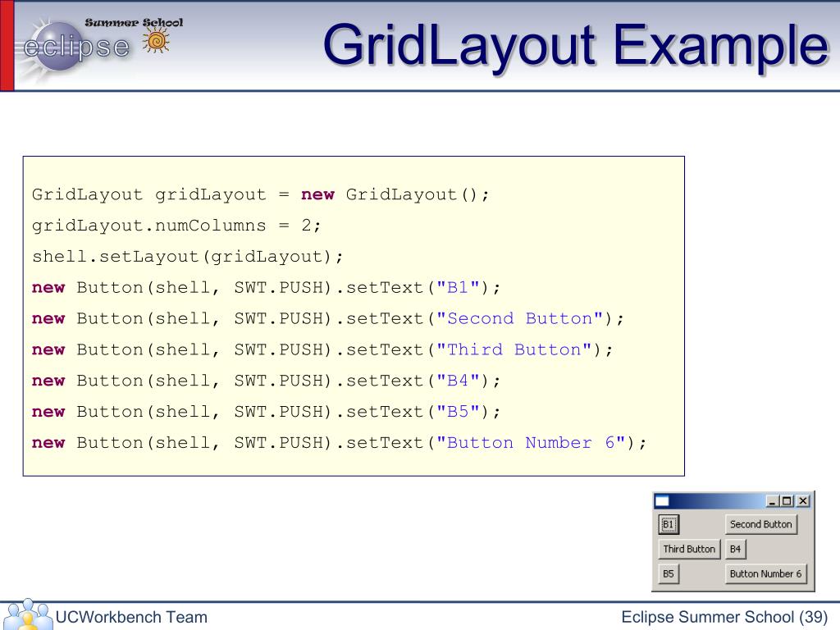Viewport: 840px width, 630px height.
Task: Click the GridLayout Example slide title
Action: (576, 45)
